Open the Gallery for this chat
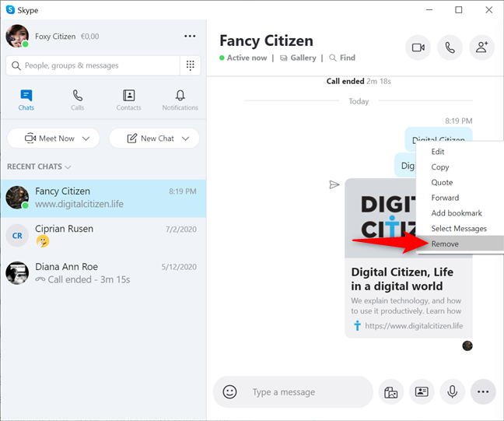 (x=298, y=58)
